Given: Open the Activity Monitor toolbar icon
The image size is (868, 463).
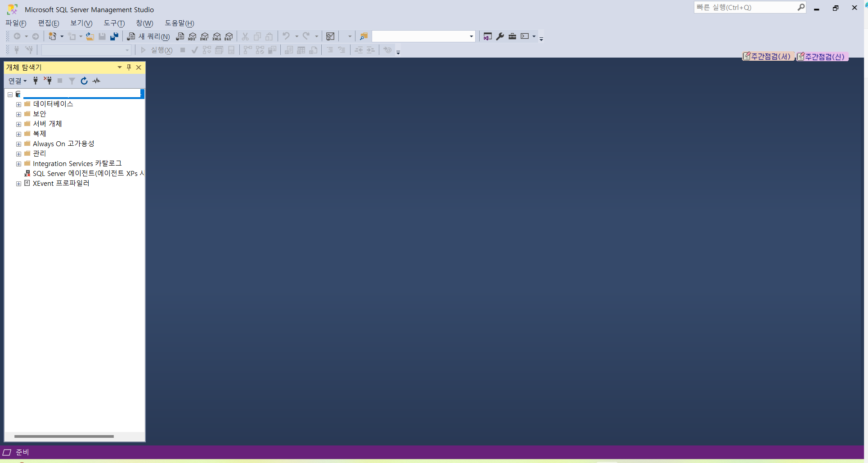Looking at the screenshot, I should pyautogui.click(x=330, y=36).
